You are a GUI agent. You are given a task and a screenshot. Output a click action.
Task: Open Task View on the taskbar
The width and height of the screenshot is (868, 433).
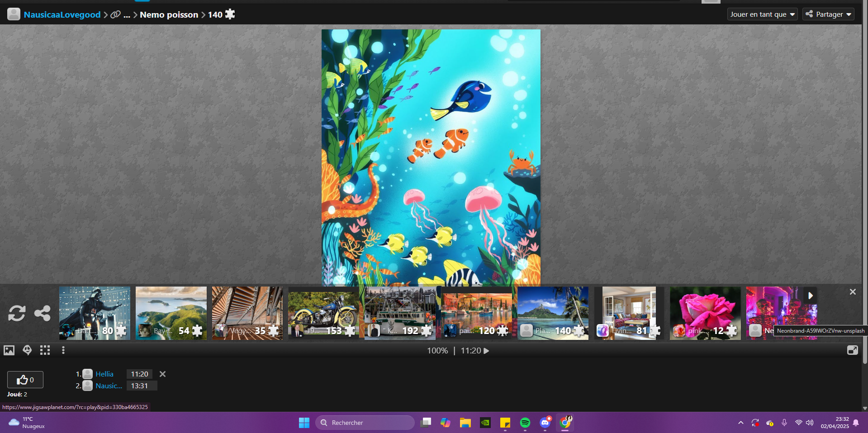[426, 423]
